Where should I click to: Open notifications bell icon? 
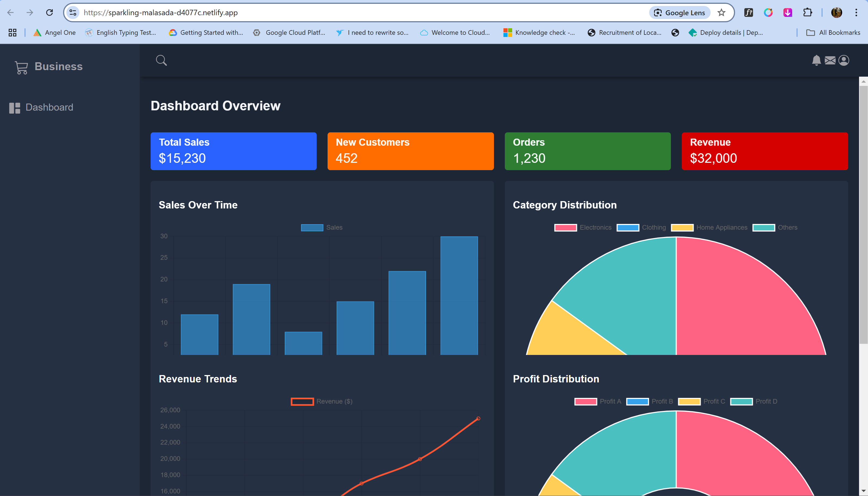tap(816, 60)
